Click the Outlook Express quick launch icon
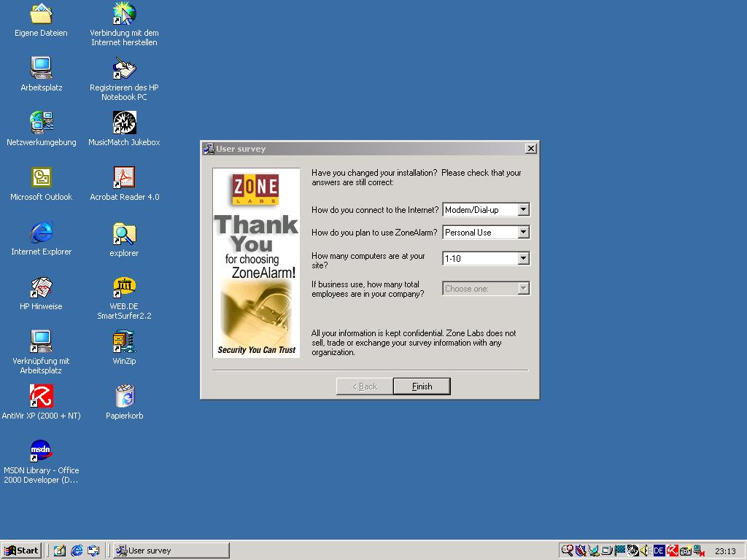Screen dimensions: 747x560 pyautogui.click(x=93, y=551)
